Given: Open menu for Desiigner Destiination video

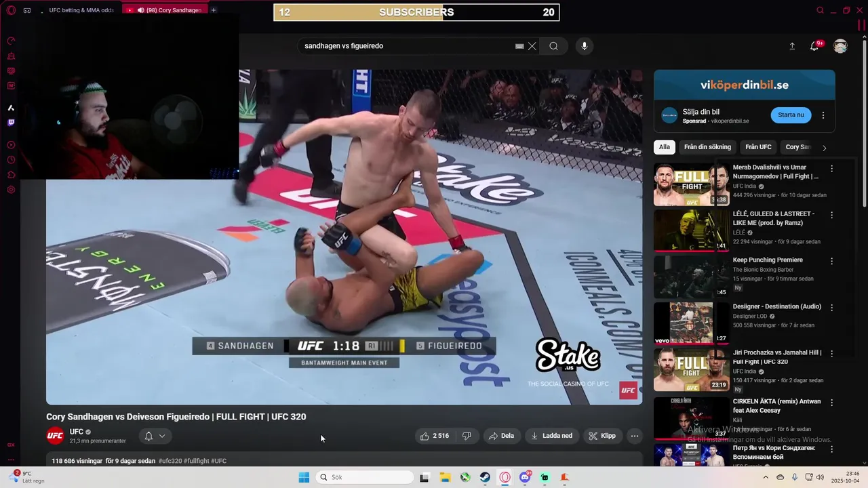Looking at the screenshot, I should point(832,307).
